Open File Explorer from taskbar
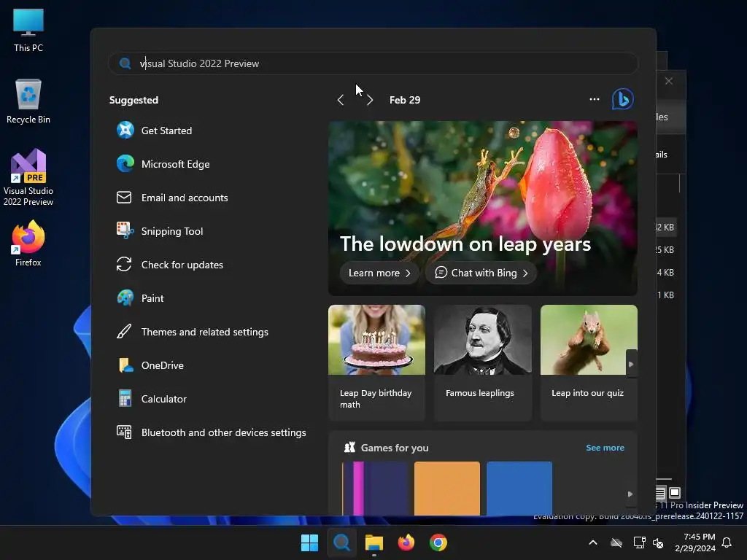 pos(374,542)
